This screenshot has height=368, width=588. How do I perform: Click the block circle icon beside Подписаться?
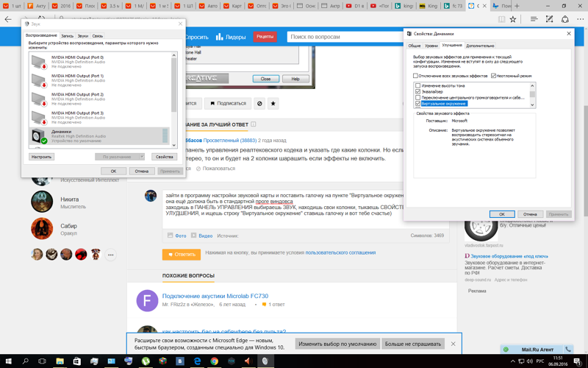pyautogui.click(x=259, y=103)
